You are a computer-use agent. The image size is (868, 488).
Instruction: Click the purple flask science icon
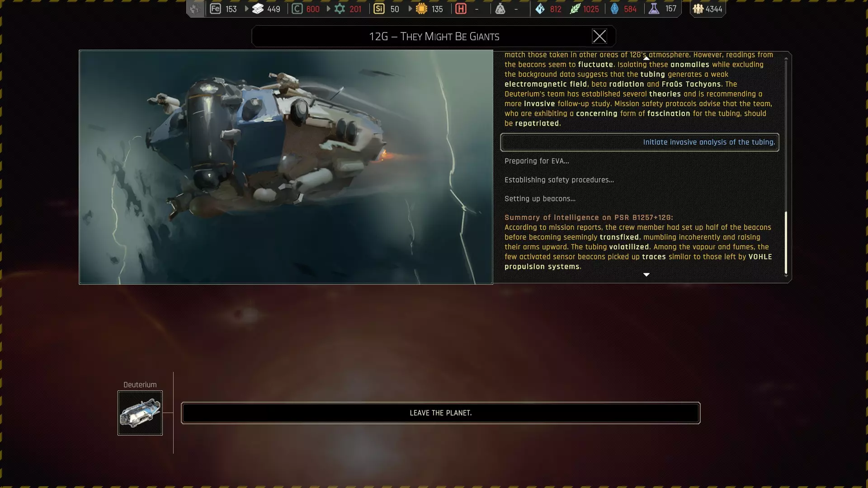click(654, 9)
